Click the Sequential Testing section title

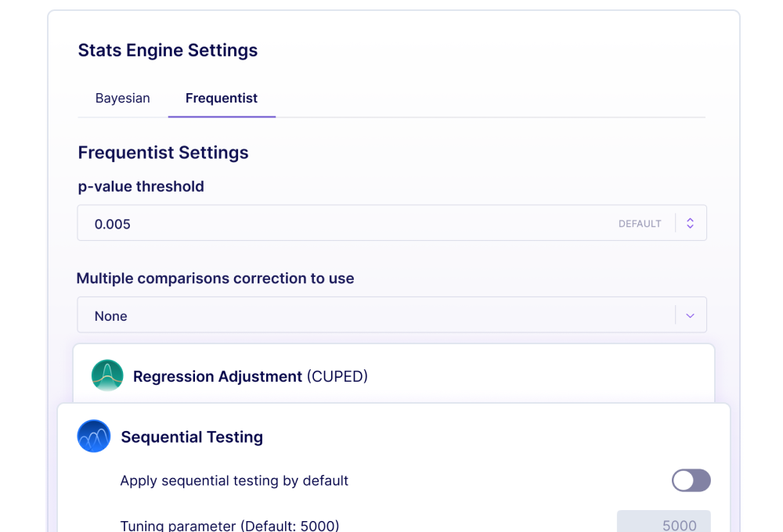point(192,437)
